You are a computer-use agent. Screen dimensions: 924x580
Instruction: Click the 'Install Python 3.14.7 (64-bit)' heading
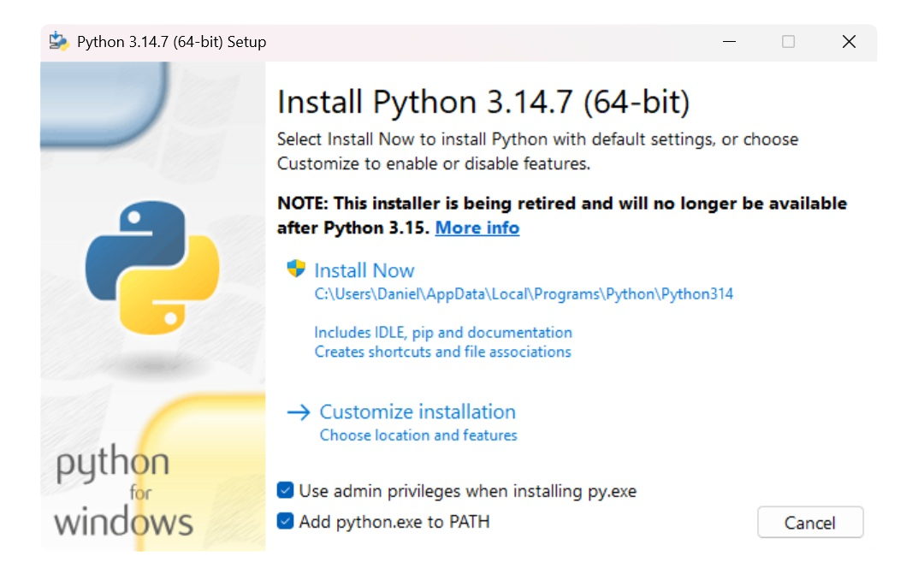[x=483, y=102]
